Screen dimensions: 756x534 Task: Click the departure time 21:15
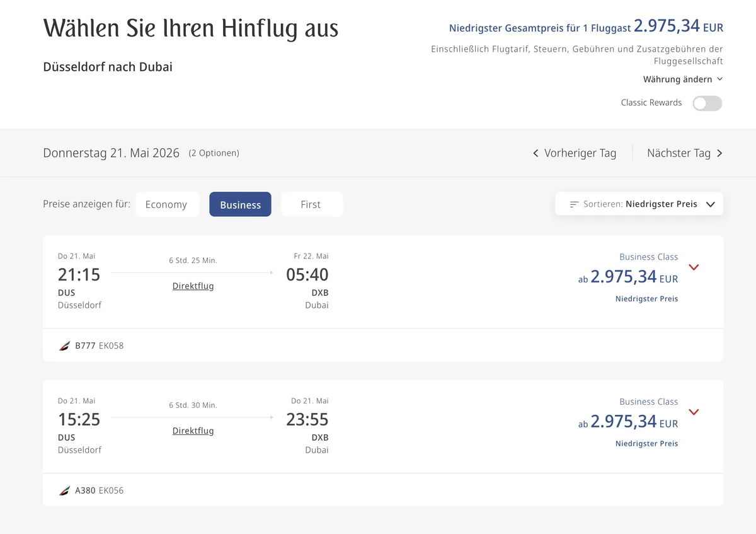[x=79, y=275]
